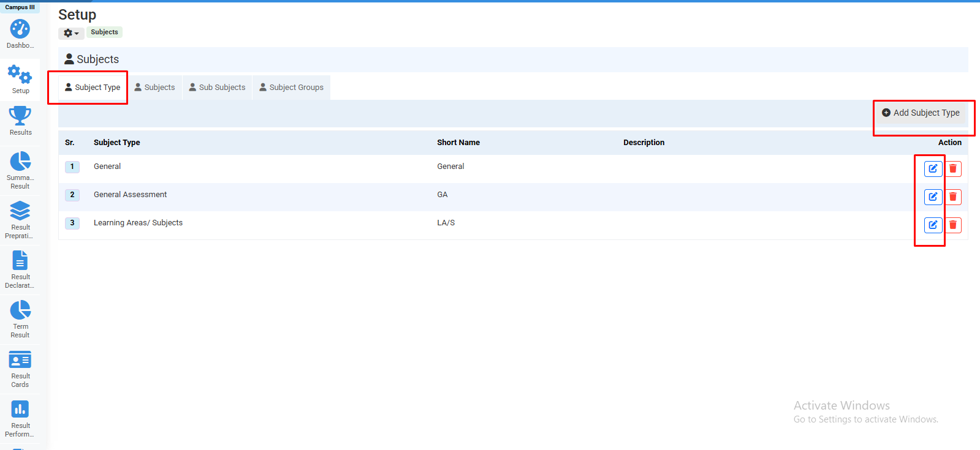This screenshot has width=980, height=450.
Task: Switch to the Subject Type tab
Action: tap(93, 88)
